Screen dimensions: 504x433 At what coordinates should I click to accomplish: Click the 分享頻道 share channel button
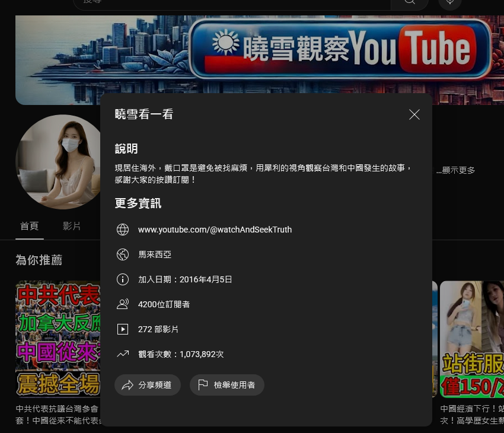click(148, 385)
